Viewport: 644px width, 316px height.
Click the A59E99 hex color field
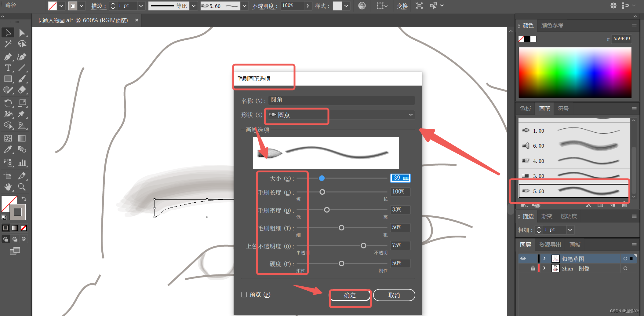point(621,39)
